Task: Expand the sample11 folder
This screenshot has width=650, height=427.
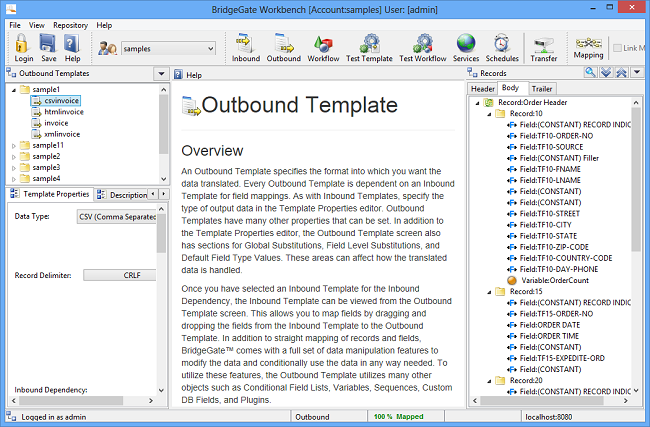Action: 13,145
